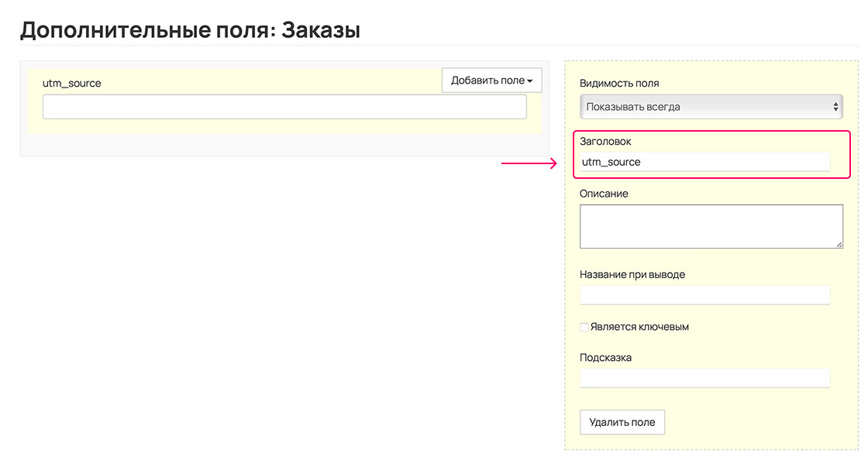
Task: Click the "Является ключевым" label text
Action: point(639,327)
